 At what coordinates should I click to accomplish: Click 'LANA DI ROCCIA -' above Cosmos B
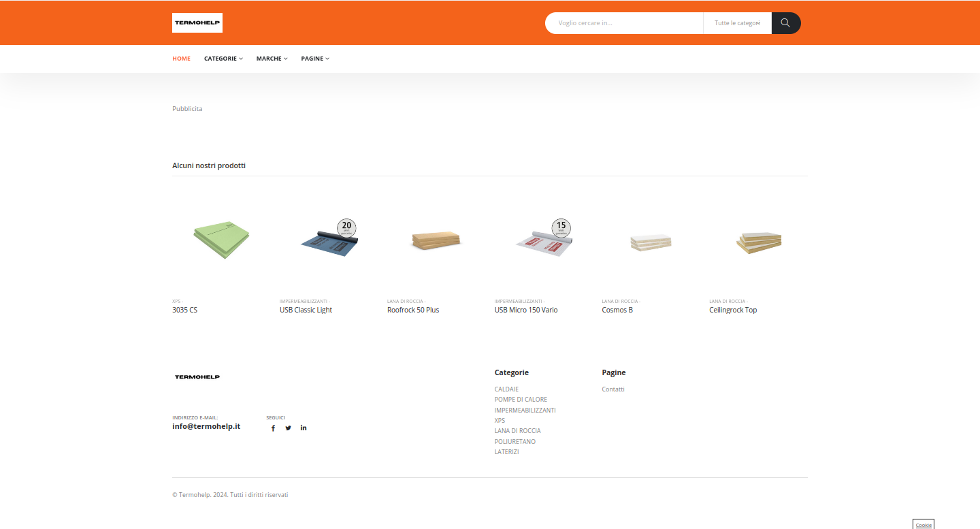click(x=621, y=301)
